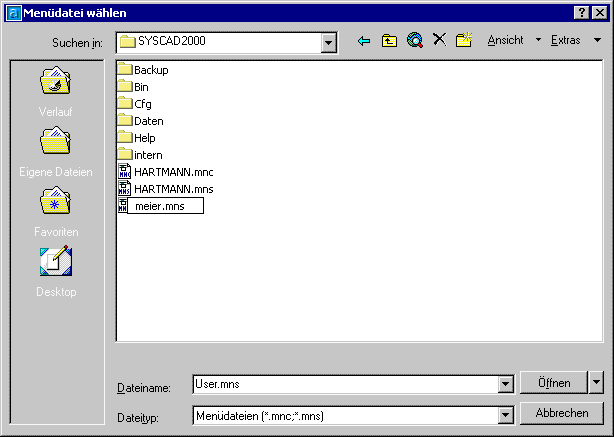Expand the Dateityp file type dropdown
The height and width of the screenshot is (437, 614).
tap(505, 414)
